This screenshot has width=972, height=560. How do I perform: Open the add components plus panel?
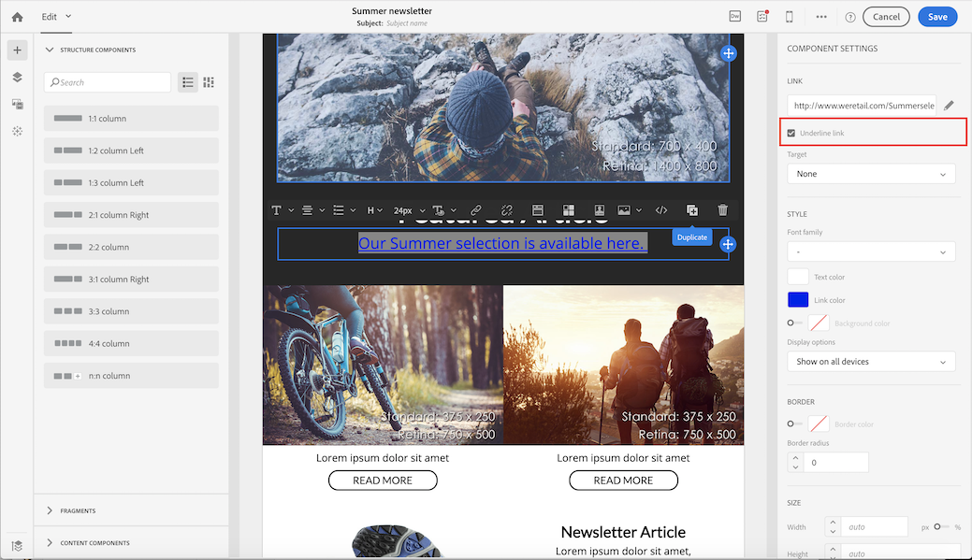pos(18,50)
